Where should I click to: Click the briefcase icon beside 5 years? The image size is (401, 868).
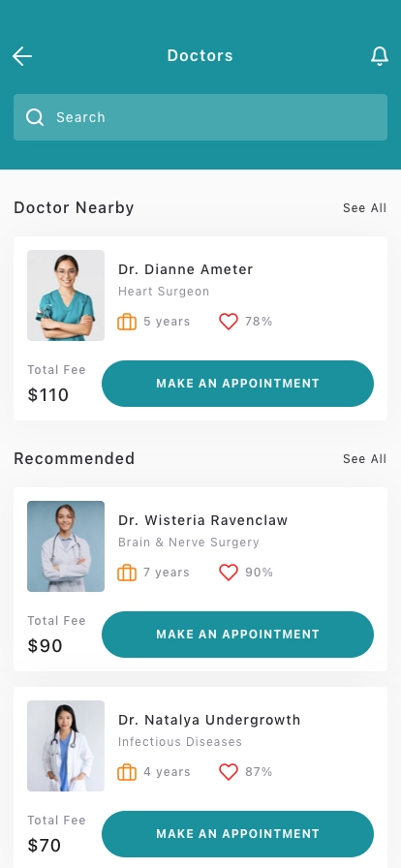point(127,322)
